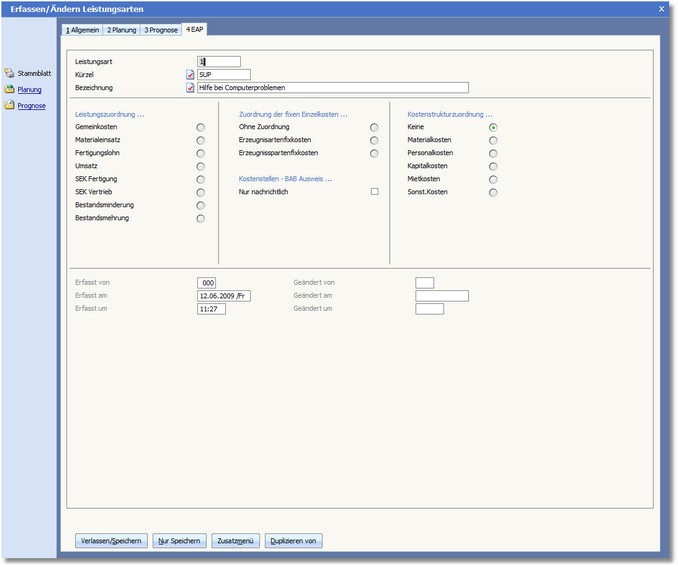678x567 pixels.
Task: Click the Duplizieren von button
Action: coord(294,541)
